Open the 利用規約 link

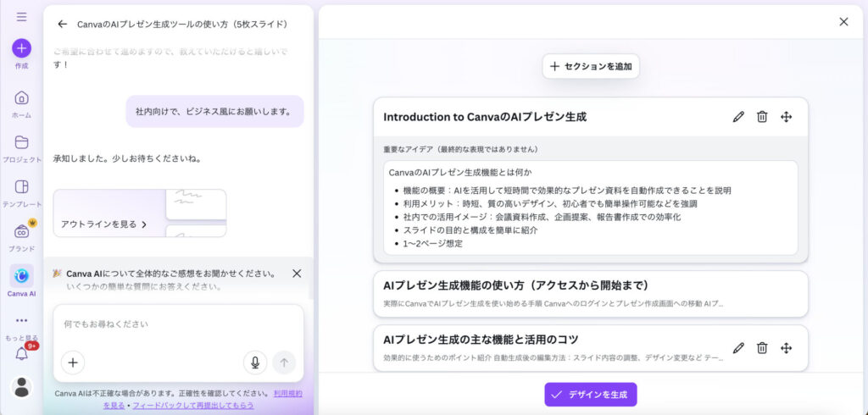[287, 394]
